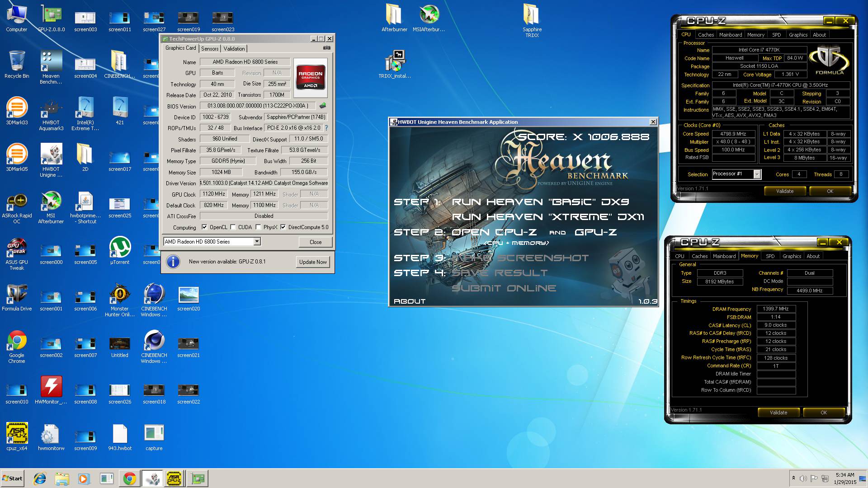This screenshot has height=488, width=868.
Task: Show hidden system tray icons arrow
Action: click(793, 478)
